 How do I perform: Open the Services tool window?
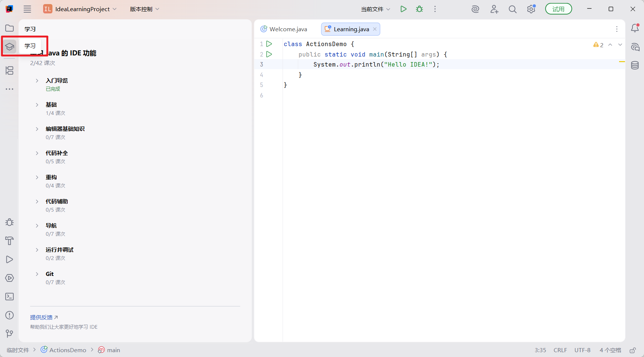10,278
